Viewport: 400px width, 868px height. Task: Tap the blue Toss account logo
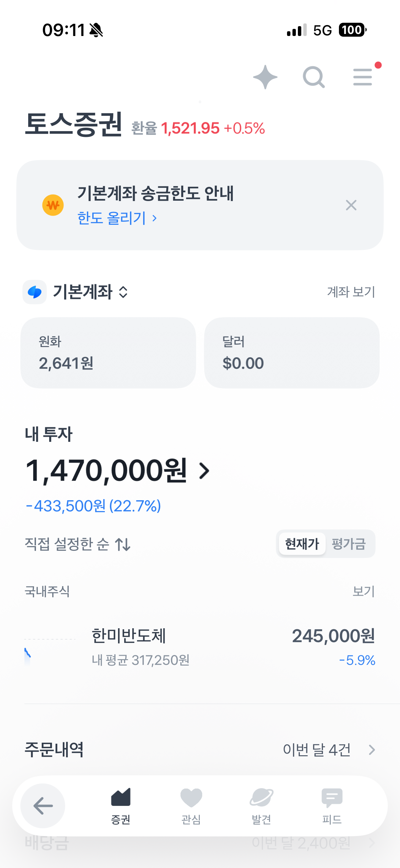(x=35, y=292)
